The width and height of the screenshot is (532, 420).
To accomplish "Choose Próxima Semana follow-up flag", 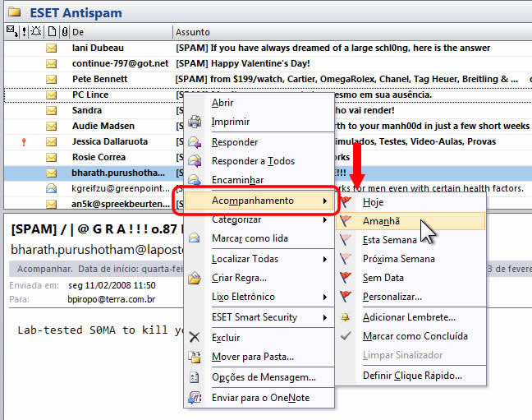I will point(410,259).
